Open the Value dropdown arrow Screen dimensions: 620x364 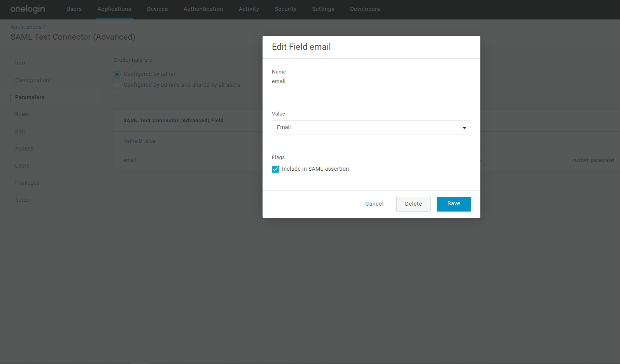[464, 128]
